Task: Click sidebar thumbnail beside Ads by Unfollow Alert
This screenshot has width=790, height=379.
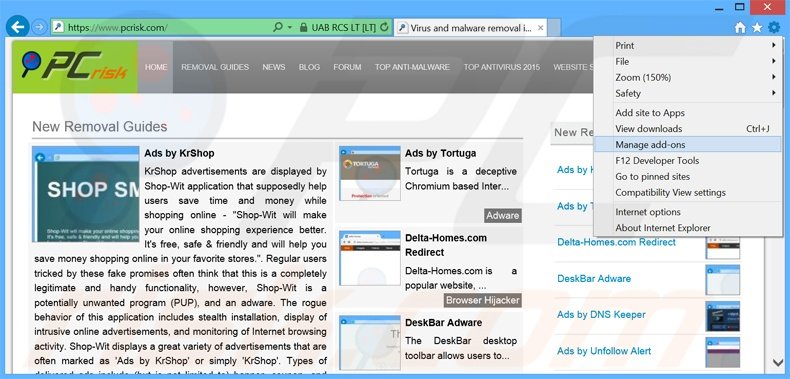Action: [x=722, y=352]
